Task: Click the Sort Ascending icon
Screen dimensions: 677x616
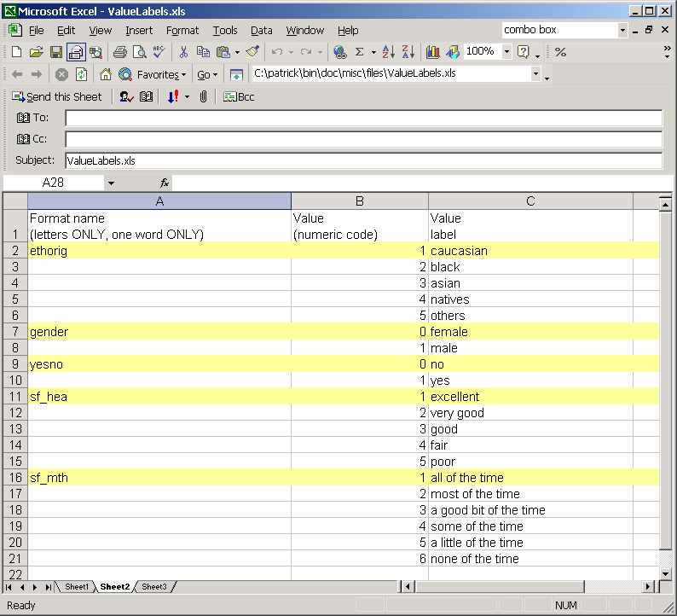Action: [x=389, y=52]
